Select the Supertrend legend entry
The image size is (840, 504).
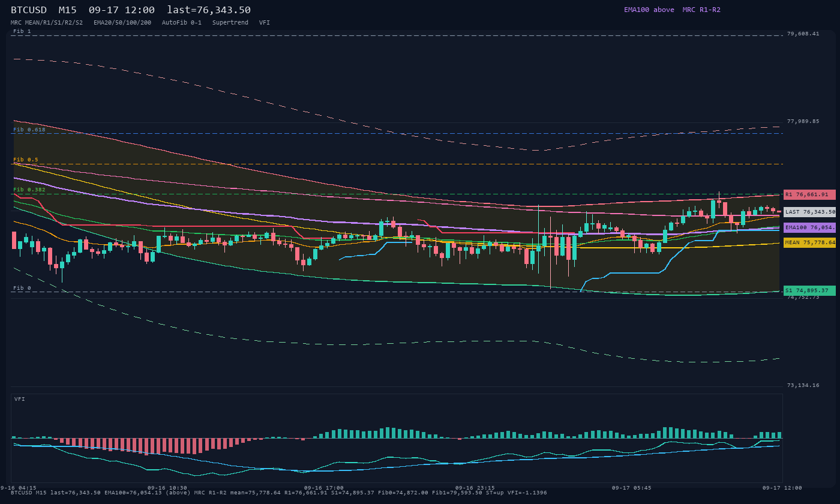(230, 22)
